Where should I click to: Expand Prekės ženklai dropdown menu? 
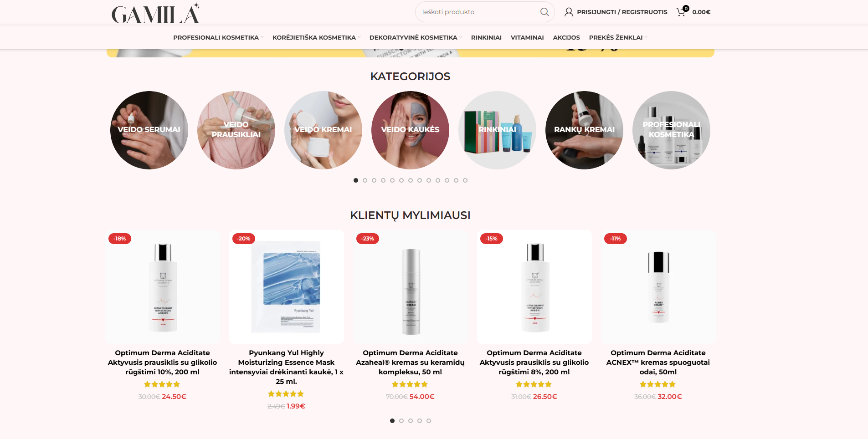point(618,37)
